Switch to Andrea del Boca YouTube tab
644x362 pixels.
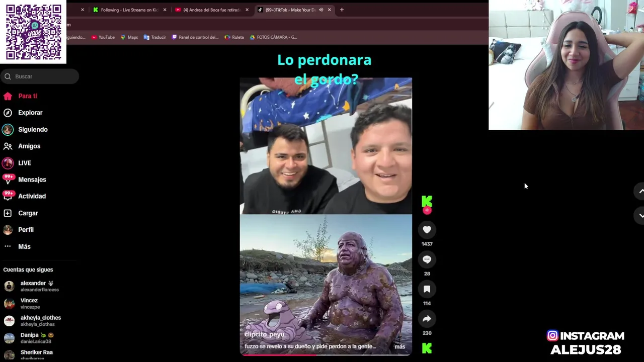tap(211, 10)
